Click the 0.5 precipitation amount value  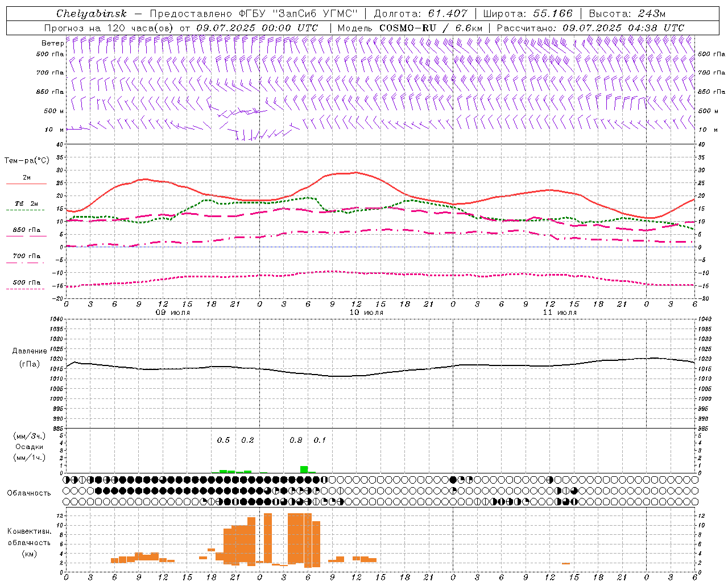(x=224, y=440)
